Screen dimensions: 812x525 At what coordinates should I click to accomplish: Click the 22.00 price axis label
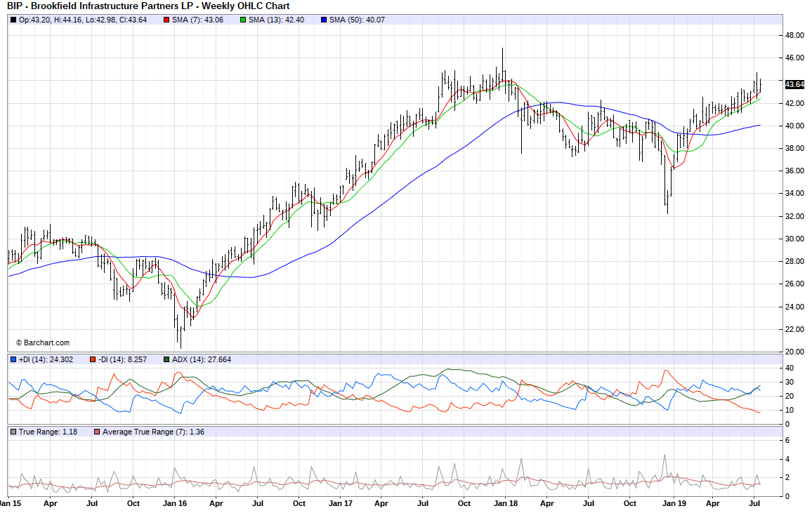[x=795, y=329]
